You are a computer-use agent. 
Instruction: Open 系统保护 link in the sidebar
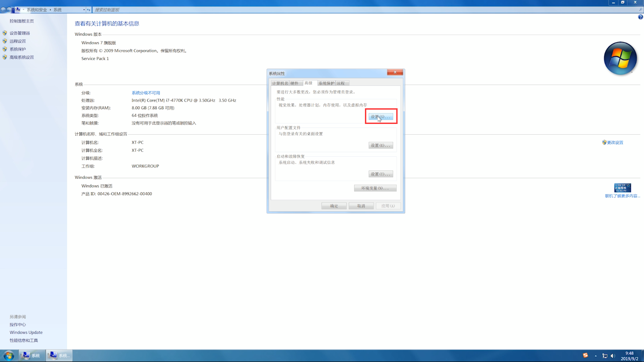click(18, 49)
